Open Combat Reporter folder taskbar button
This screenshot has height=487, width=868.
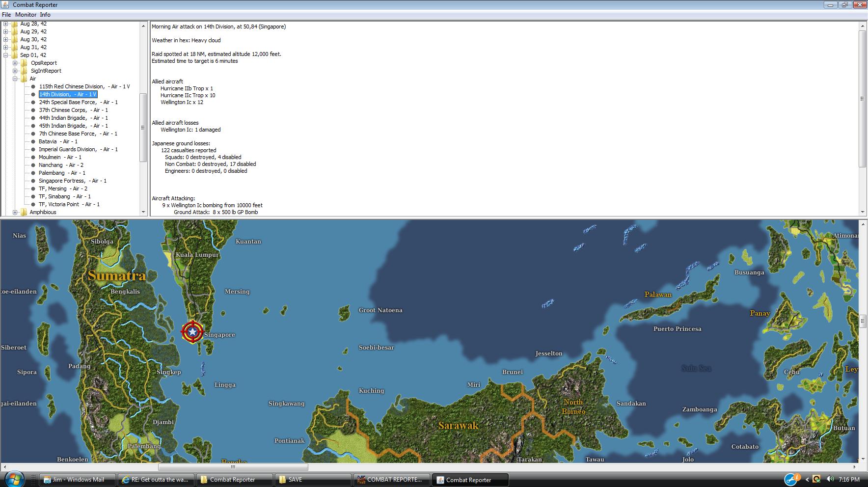click(235, 480)
